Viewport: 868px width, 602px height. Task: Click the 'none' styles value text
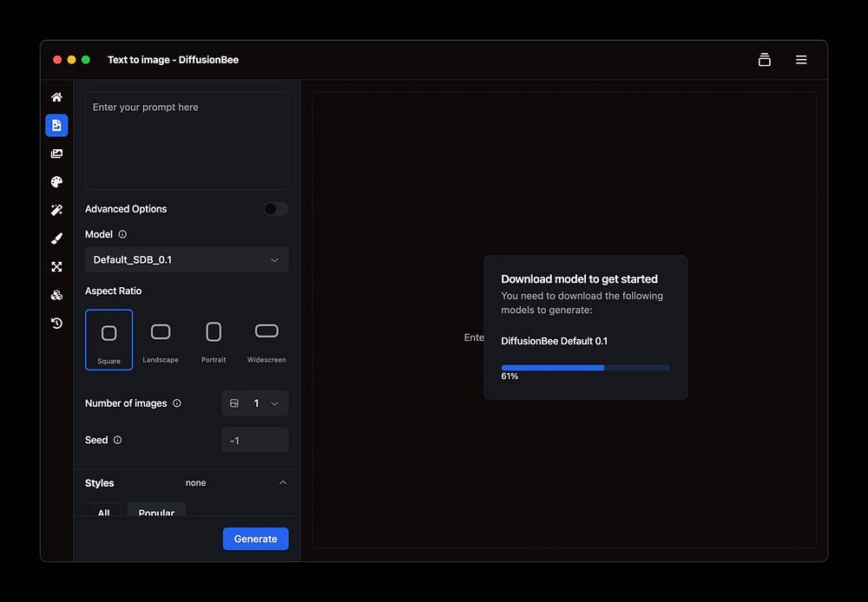(x=195, y=483)
